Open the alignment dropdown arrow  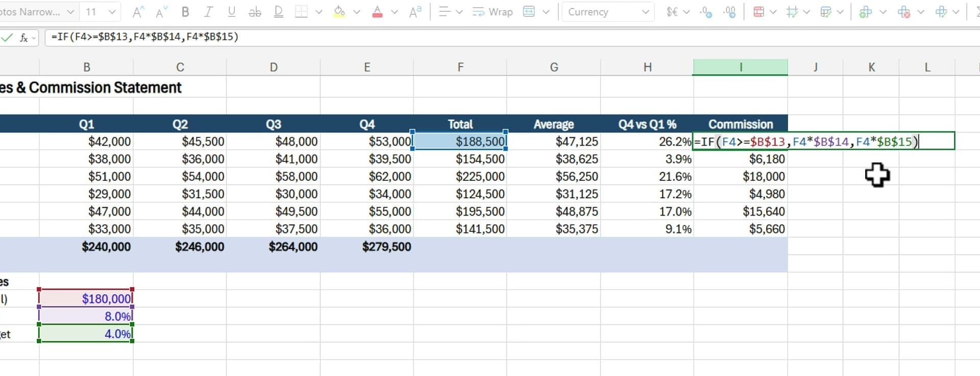point(459,12)
